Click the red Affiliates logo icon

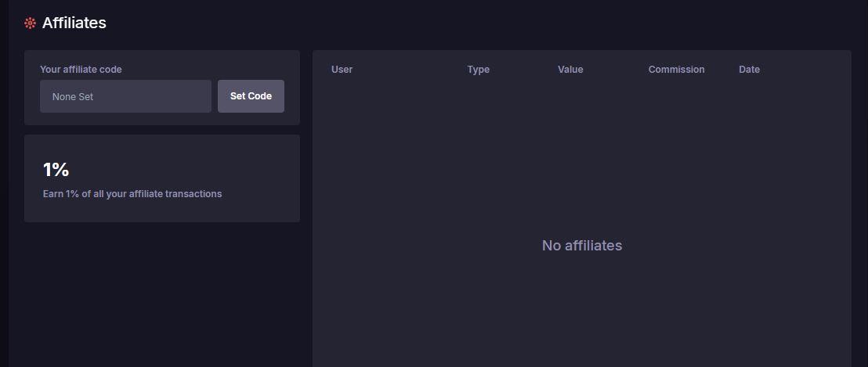pyautogui.click(x=31, y=23)
